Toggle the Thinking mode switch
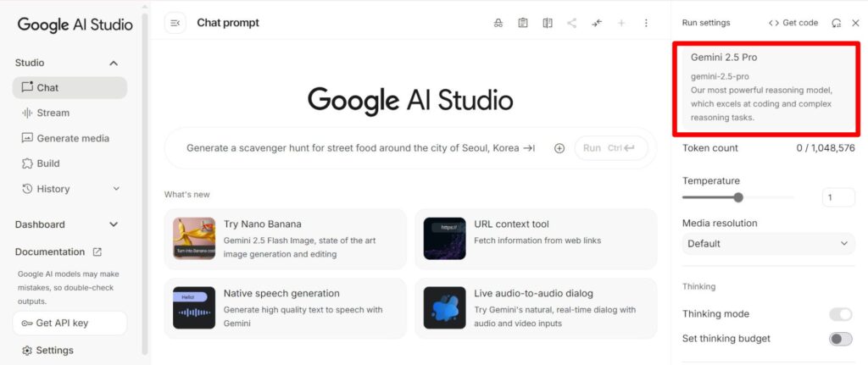868x365 pixels. pyautogui.click(x=840, y=314)
